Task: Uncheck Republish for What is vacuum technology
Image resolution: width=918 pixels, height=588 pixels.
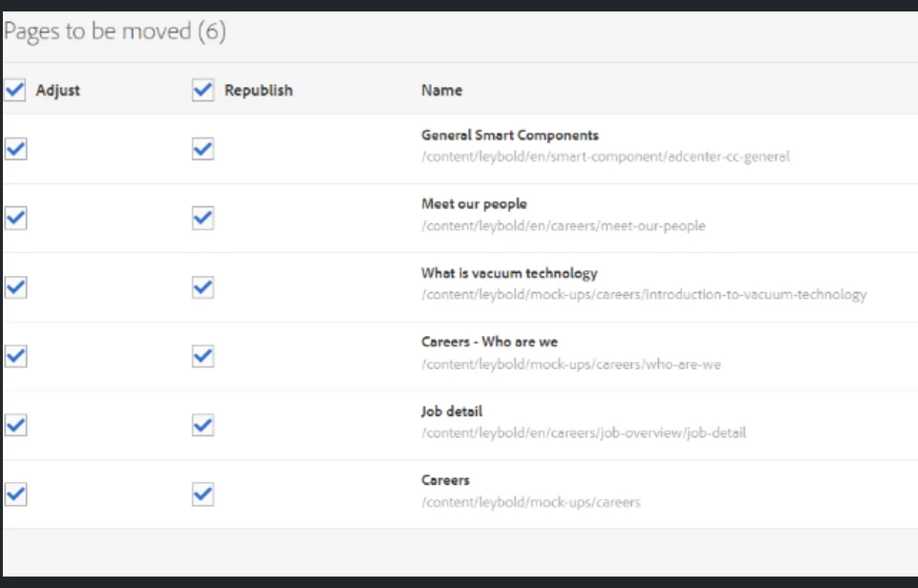Action: click(203, 287)
